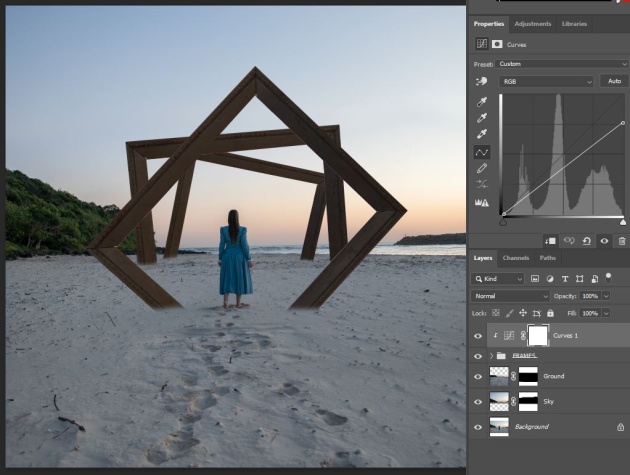Toggle visibility of the Ground layer
The image size is (630, 475).
(477, 376)
